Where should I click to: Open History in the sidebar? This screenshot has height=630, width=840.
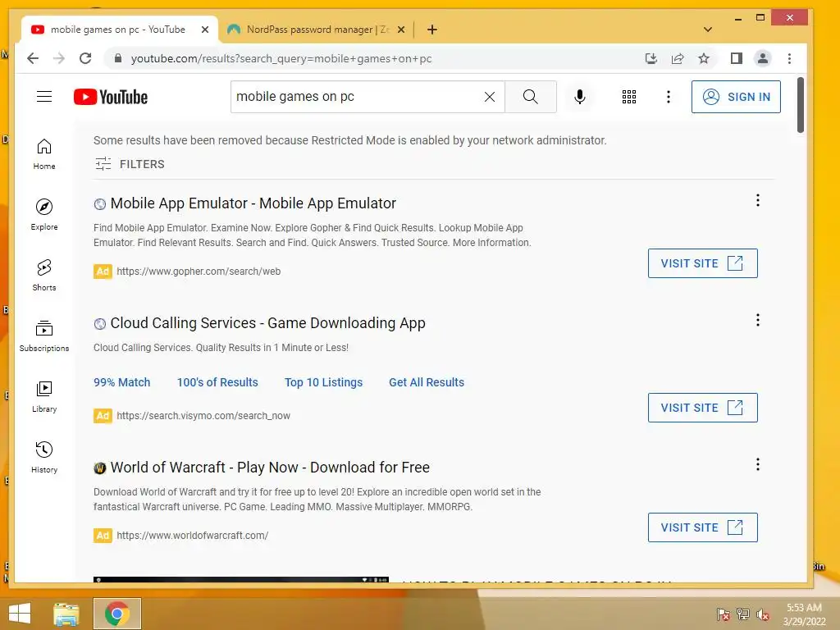click(x=44, y=457)
